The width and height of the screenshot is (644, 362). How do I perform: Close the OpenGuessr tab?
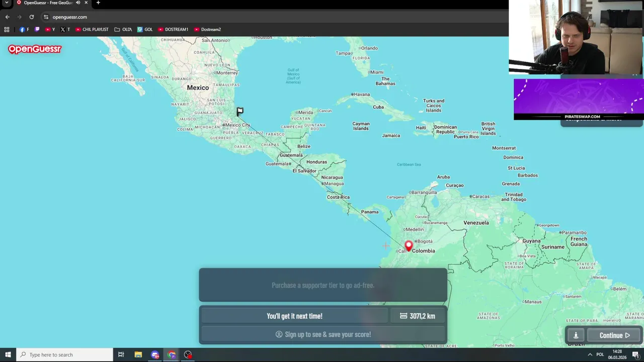click(86, 3)
